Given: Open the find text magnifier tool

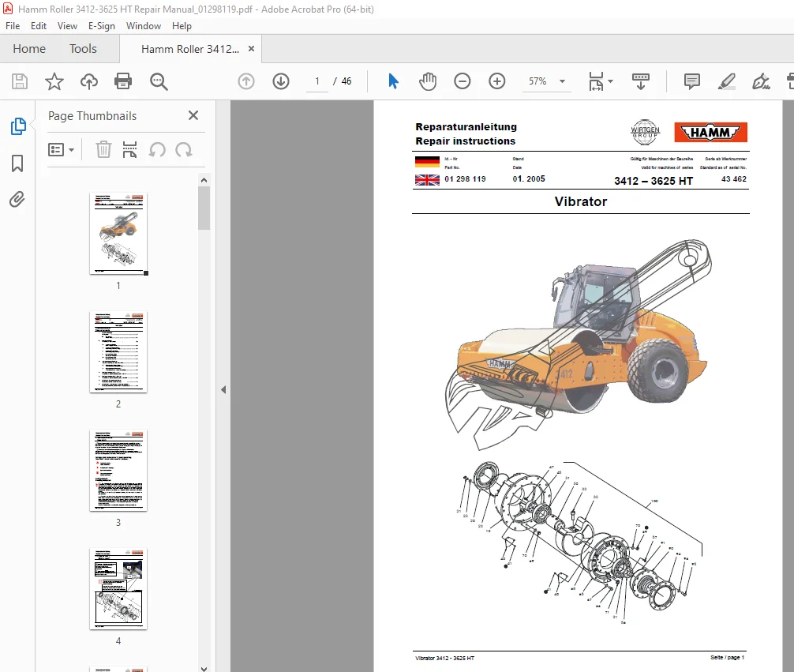Looking at the screenshot, I should tap(159, 81).
